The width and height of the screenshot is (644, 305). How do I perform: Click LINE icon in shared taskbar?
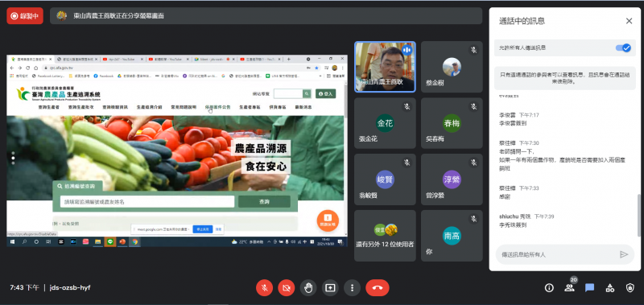click(x=109, y=241)
